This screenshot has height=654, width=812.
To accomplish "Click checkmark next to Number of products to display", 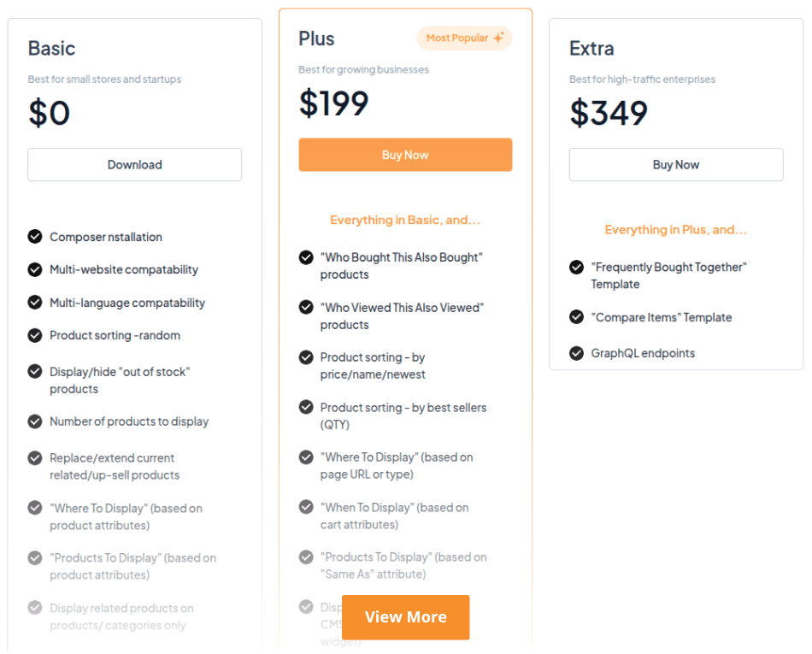I will coord(35,421).
